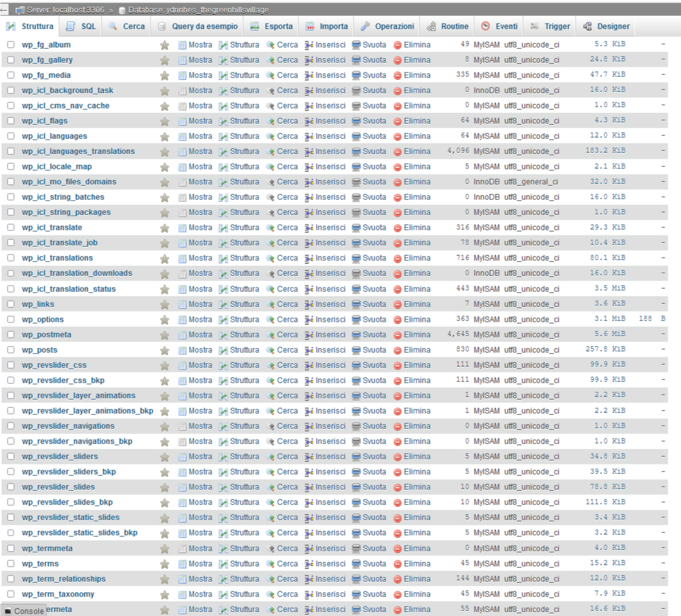Click the Mostra table icon for wp_links

[182, 305]
